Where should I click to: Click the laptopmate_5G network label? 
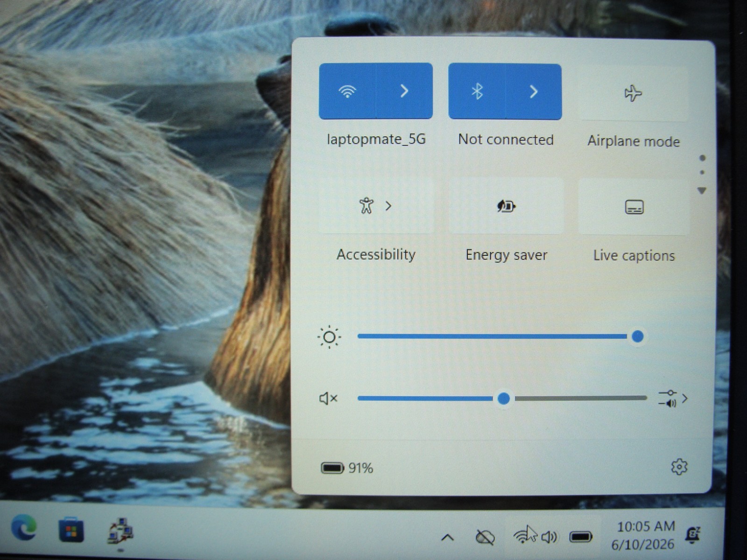(376, 139)
